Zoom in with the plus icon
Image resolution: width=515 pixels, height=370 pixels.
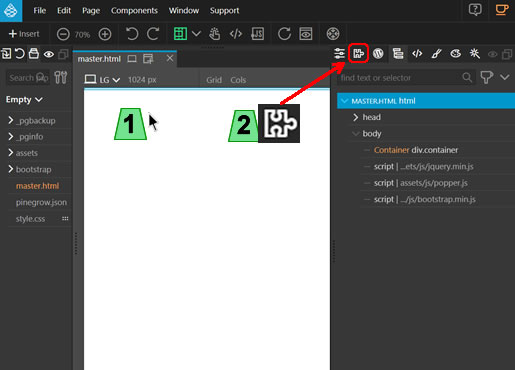(105, 34)
